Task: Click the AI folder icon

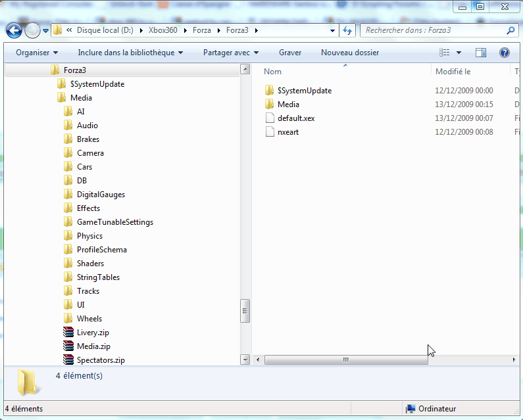Action: 68,111
